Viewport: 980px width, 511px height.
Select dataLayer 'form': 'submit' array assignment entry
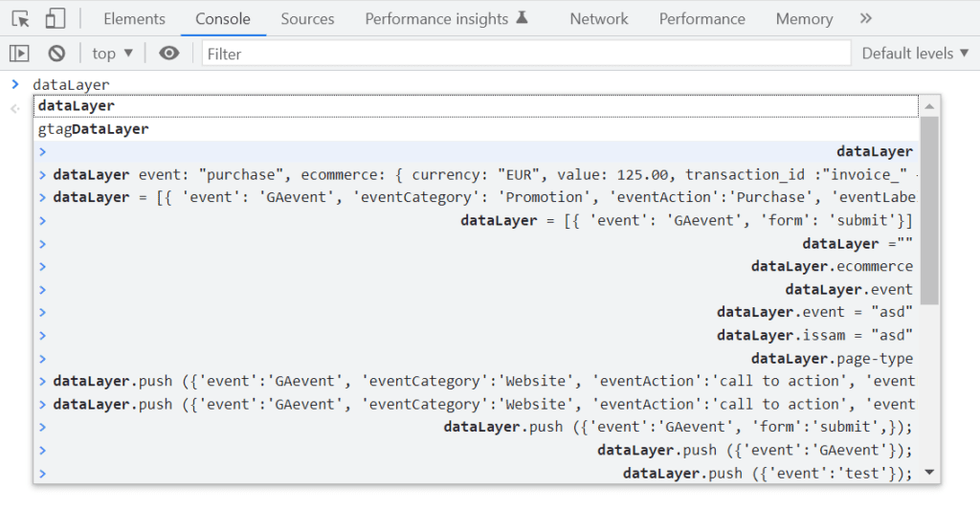coord(477,220)
